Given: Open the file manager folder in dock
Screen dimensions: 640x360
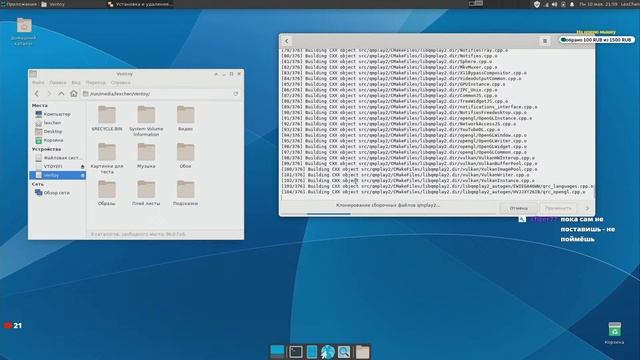Looking at the screenshot, I should point(362,351).
